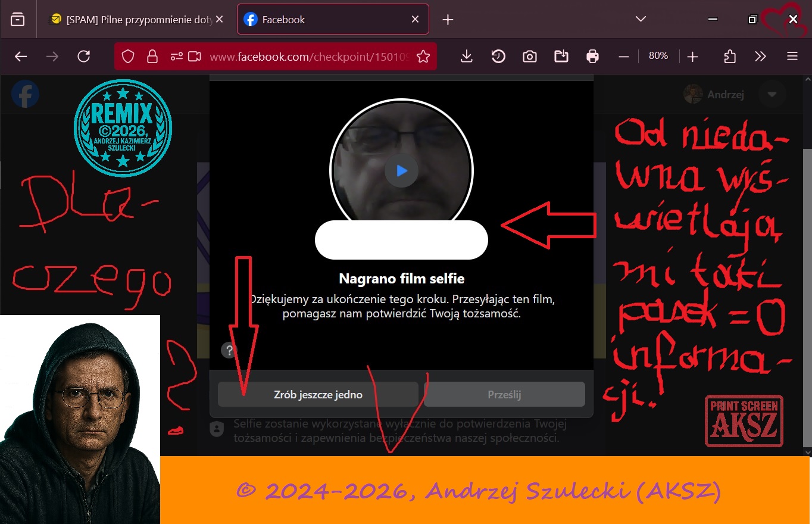The width and height of the screenshot is (812, 524).
Task: Open the extensions puzzle-piece icon
Action: pyautogui.click(x=730, y=56)
